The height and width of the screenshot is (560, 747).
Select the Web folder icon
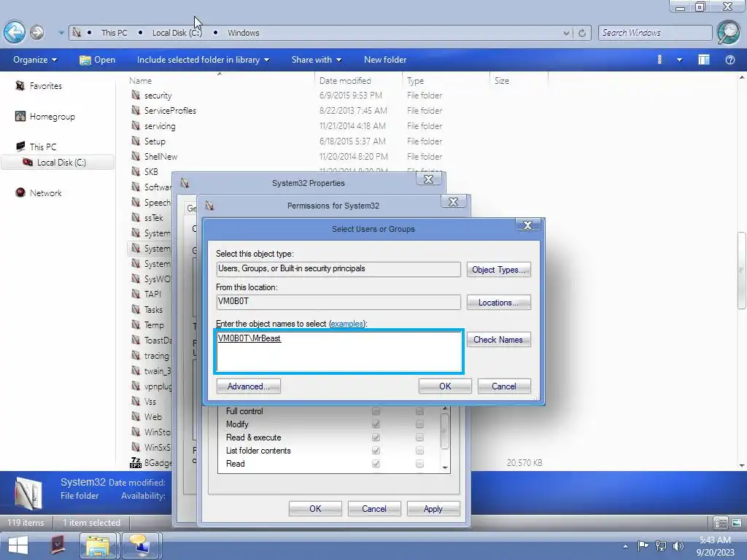[x=136, y=416]
